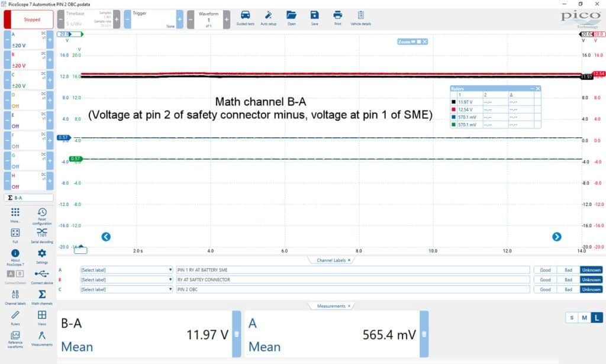
Task: Decrease channel B range with minus
Action: pos(7,60)
